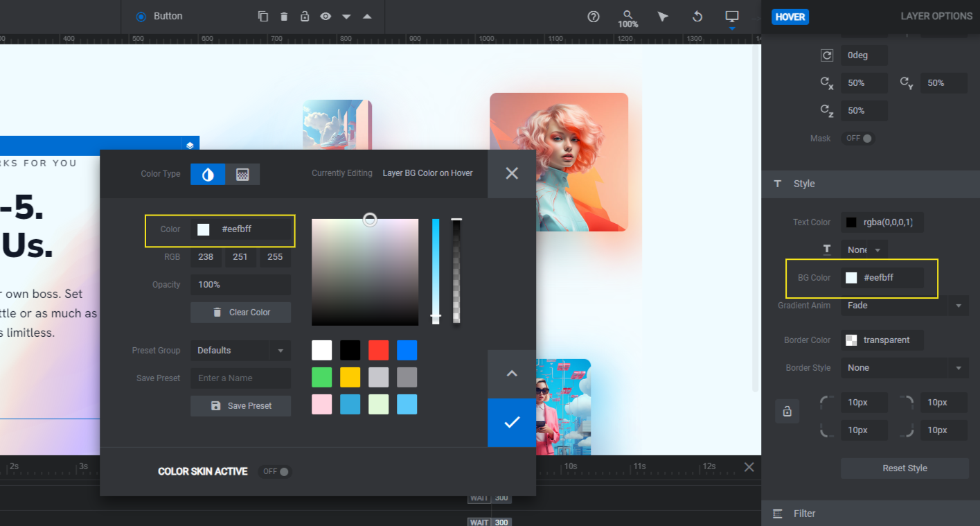Toggle the Mask OFF switch
The width and height of the screenshot is (980, 526).
(x=859, y=138)
